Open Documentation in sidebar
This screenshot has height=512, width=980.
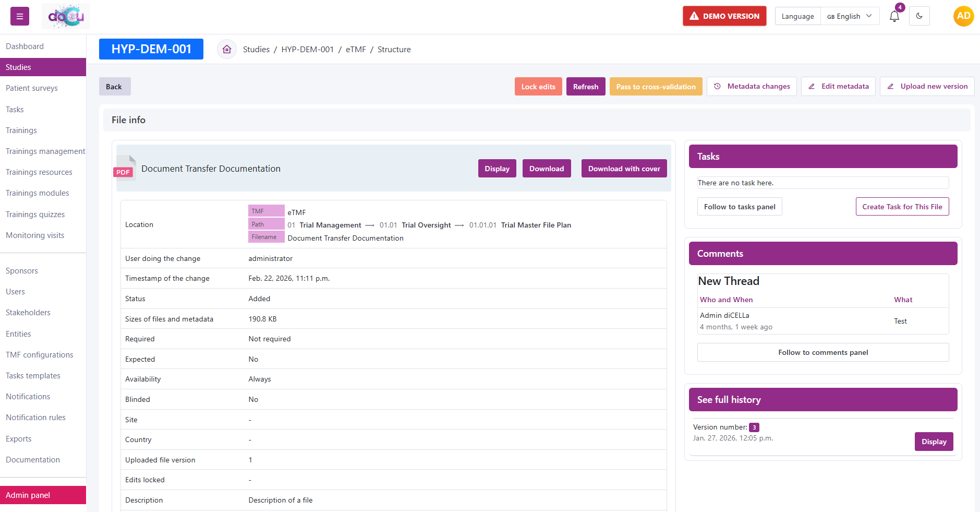pos(43,460)
